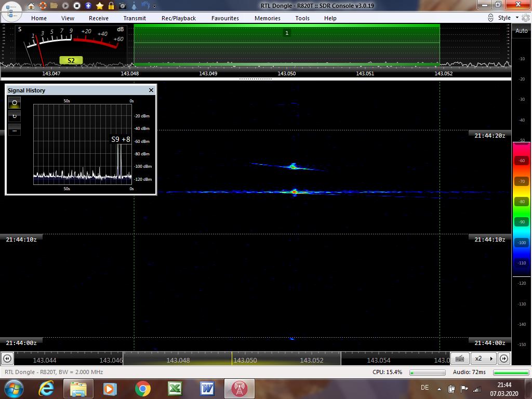Open Word from taskbar

pyautogui.click(x=207, y=389)
